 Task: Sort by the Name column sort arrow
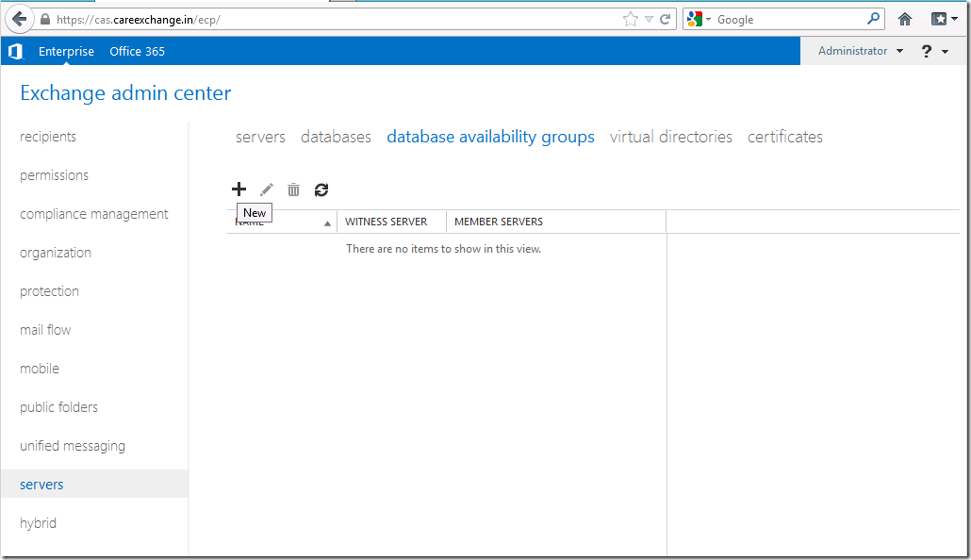pos(327,223)
